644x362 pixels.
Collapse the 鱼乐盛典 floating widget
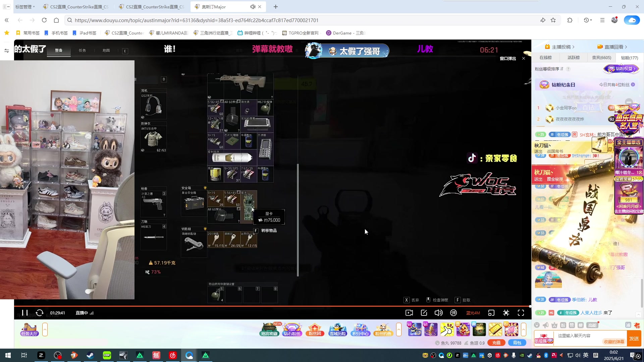pyautogui.click(x=629, y=102)
